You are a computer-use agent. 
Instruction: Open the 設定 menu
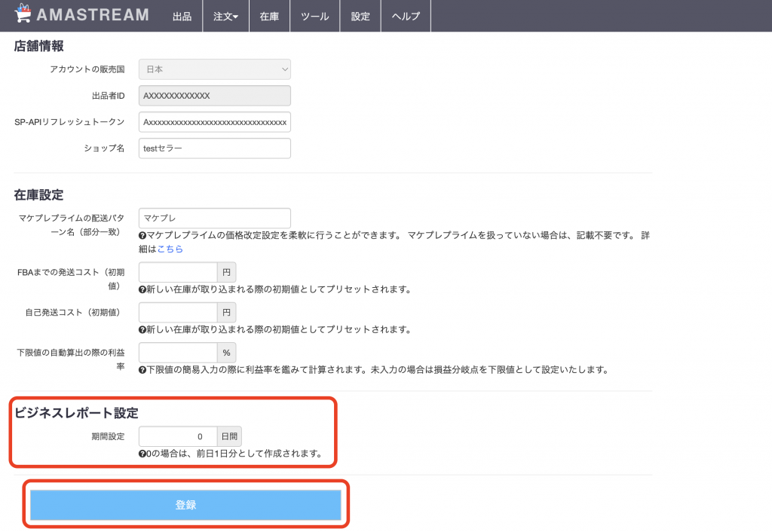click(x=360, y=17)
